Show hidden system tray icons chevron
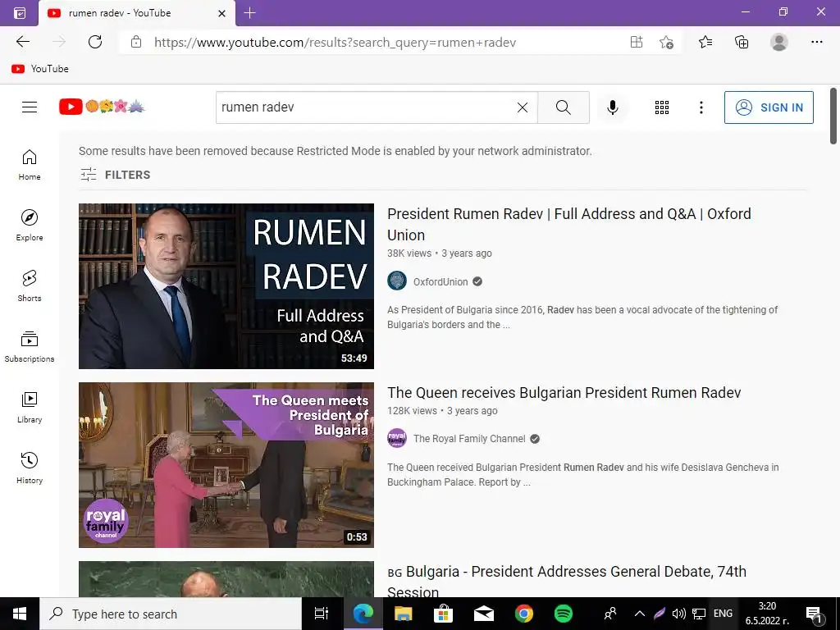Viewport: 840px width, 630px height. (640, 614)
